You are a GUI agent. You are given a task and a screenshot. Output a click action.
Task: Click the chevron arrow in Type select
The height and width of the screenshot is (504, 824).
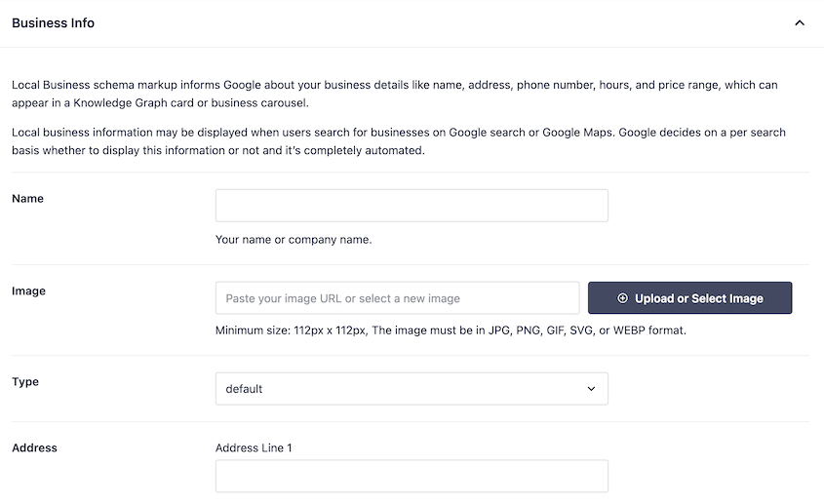pos(591,389)
